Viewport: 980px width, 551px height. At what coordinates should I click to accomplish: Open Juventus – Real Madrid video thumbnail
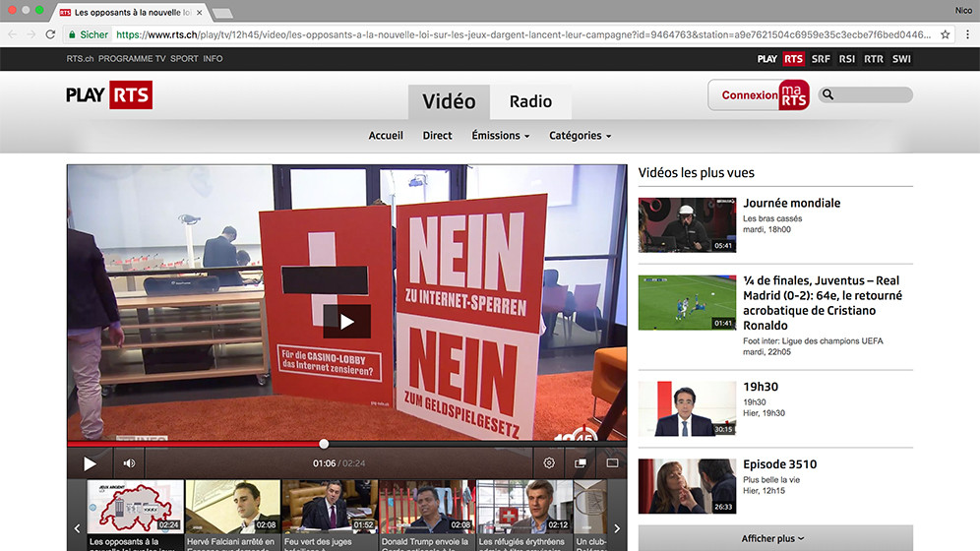pyautogui.click(x=687, y=302)
